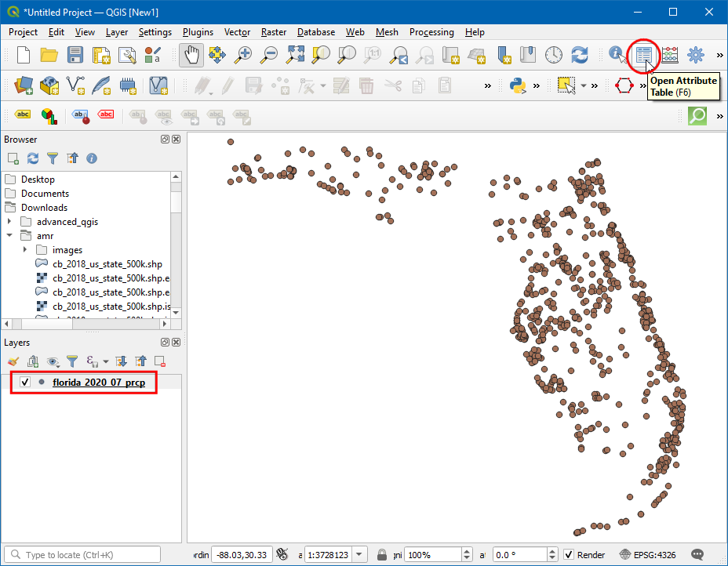Click Filter Legend icon in Layers panel

[x=72, y=361]
